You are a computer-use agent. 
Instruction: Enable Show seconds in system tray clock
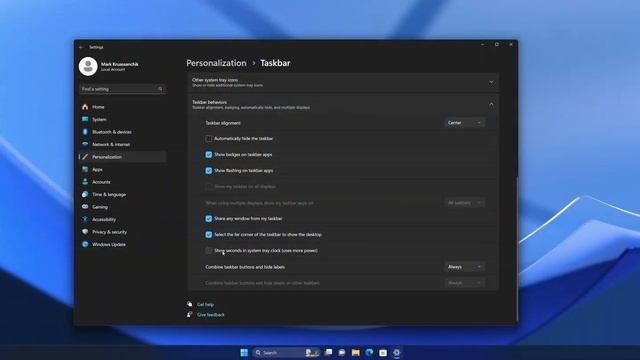209,251
